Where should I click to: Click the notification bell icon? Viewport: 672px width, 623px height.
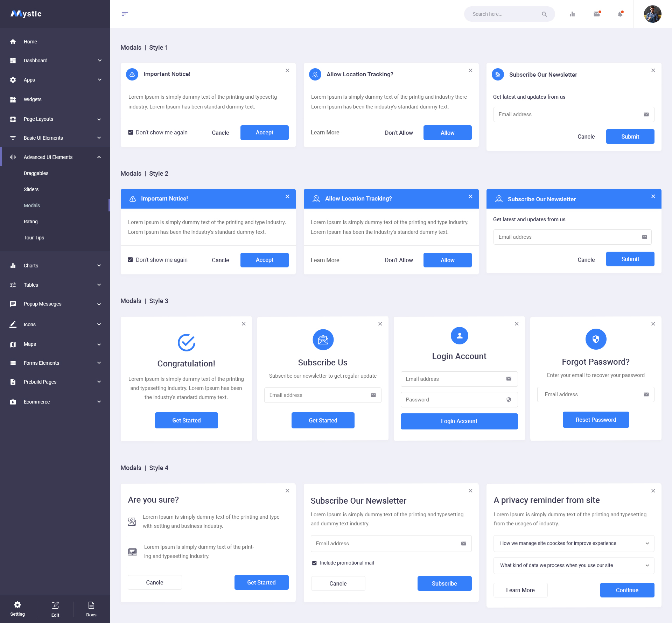620,14
